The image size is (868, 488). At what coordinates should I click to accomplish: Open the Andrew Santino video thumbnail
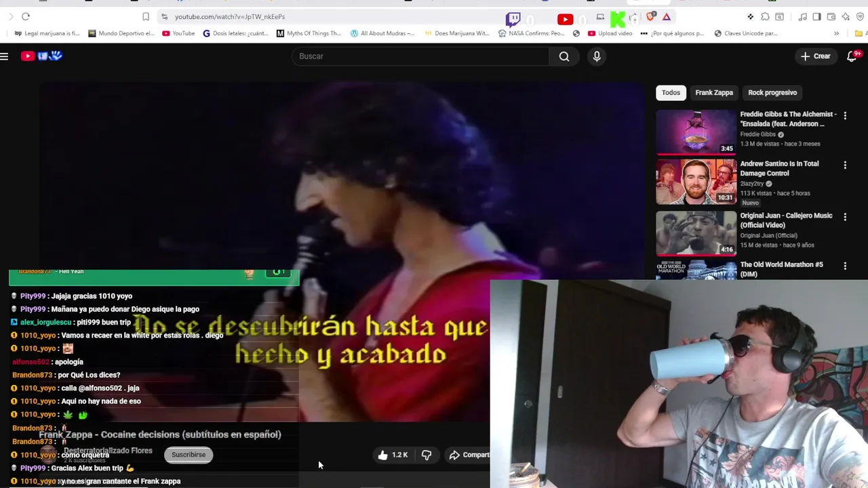pos(696,182)
